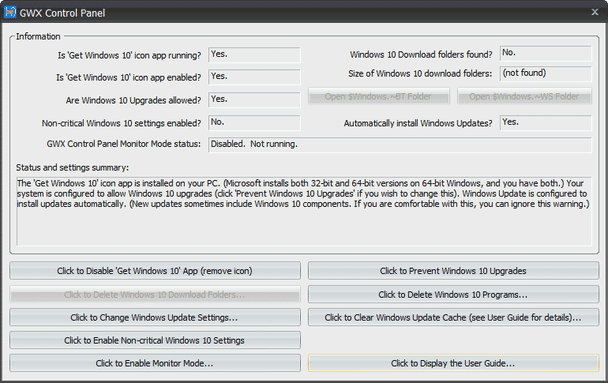Click the 'Download folders found' No field
The width and height of the screenshot is (608, 383).
pyautogui.click(x=546, y=53)
